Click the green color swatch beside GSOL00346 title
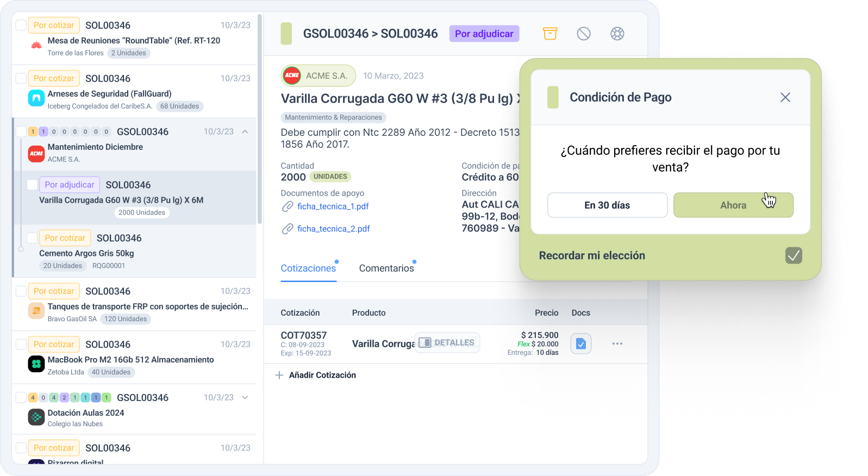 286,34
